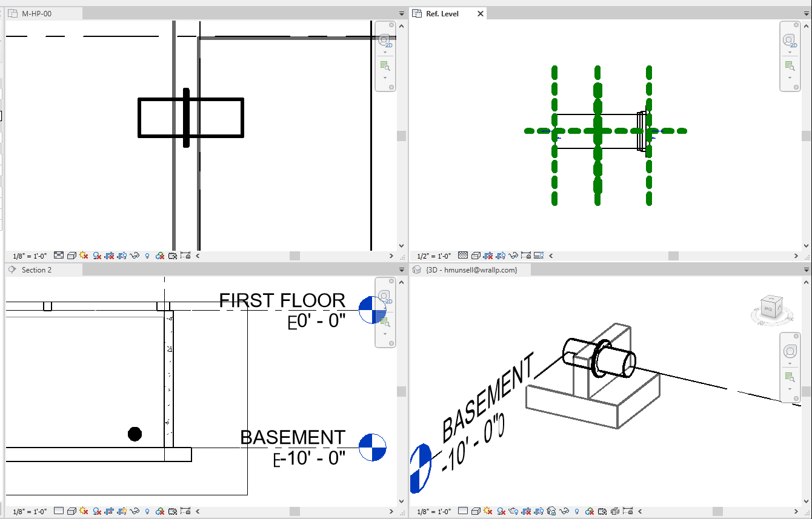812x519 pixels.
Task: Click the horizontal scrollbar in the Ref. Level view
Action: (x=673, y=256)
